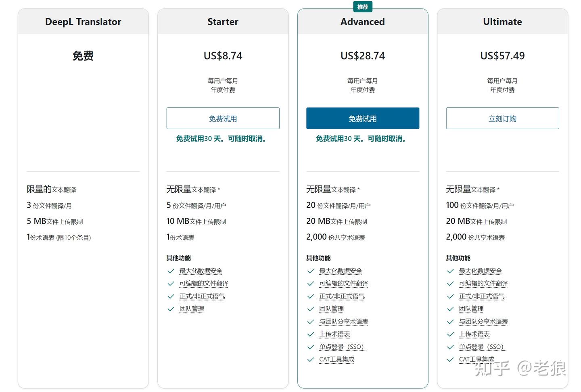
Task: Click the 其他功能 heading under Starter
Action: point(179,258)
